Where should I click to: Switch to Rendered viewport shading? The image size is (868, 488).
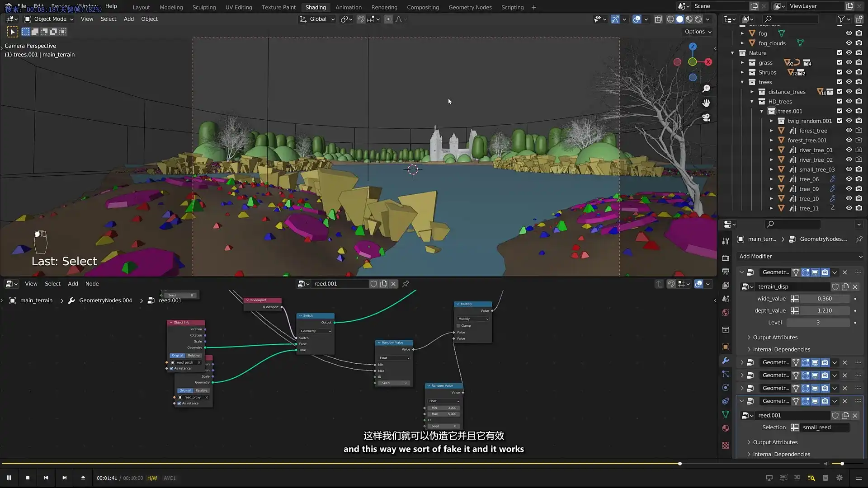click(698, 19)
